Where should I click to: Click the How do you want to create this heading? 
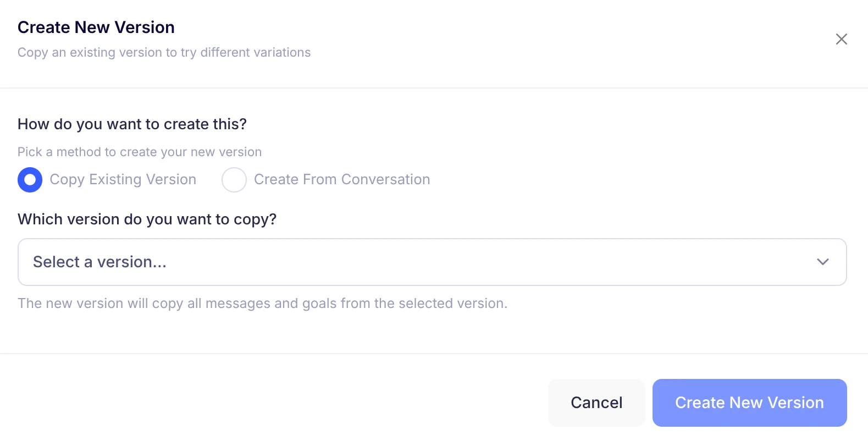pos(132,124)
